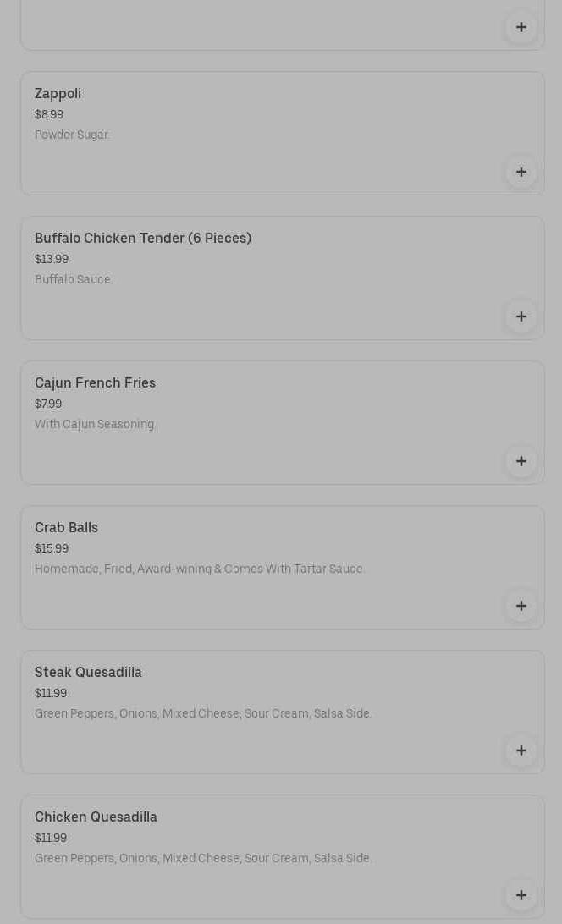This screenshot has width=562, height=924.
Task: Click the Powder Sugar description text
Action: (x=72, y=135)
